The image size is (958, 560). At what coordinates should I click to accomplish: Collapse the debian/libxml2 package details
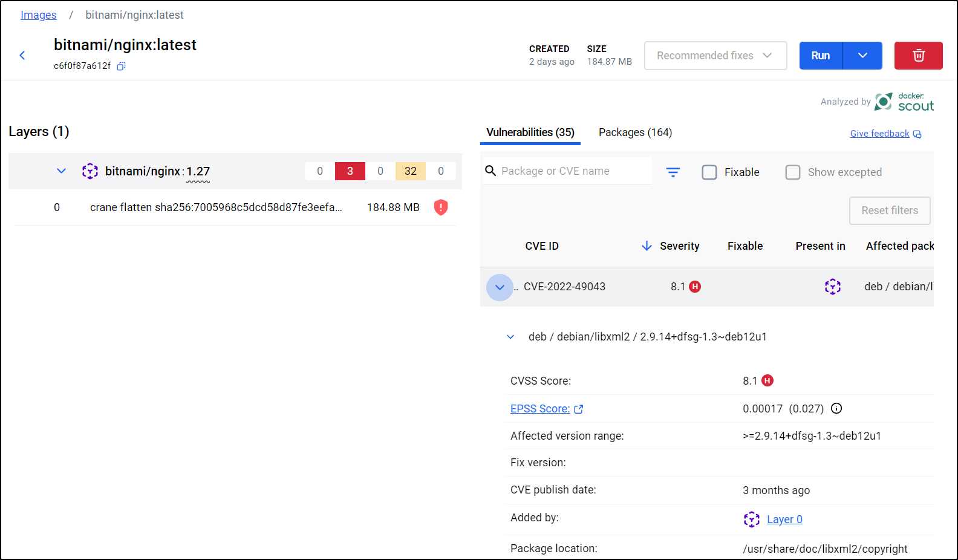click(510, 337)
